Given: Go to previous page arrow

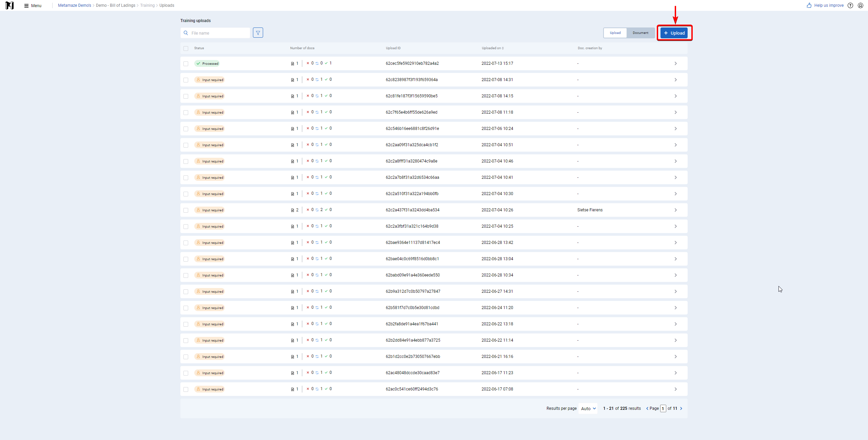Looking at the screenshot, I should point(647,408).
